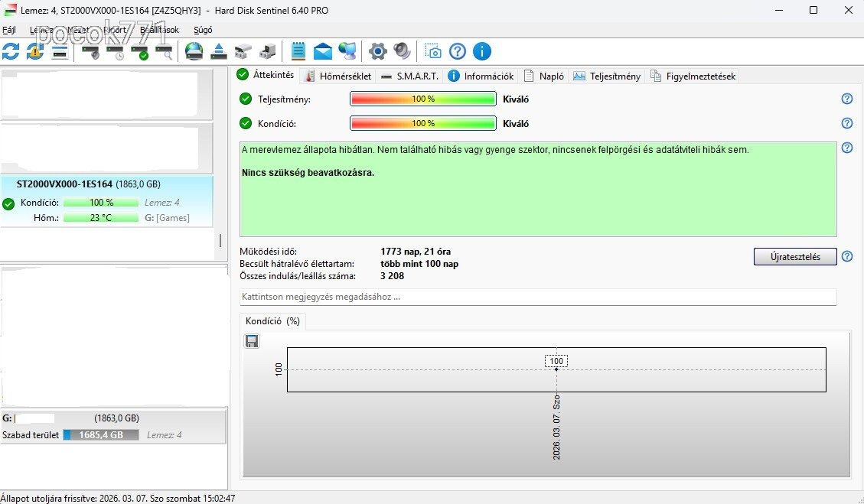This screenshot has height=504, width=864.
Task: Click the disk with green checkmark test icon
Action: coord(140,52)
